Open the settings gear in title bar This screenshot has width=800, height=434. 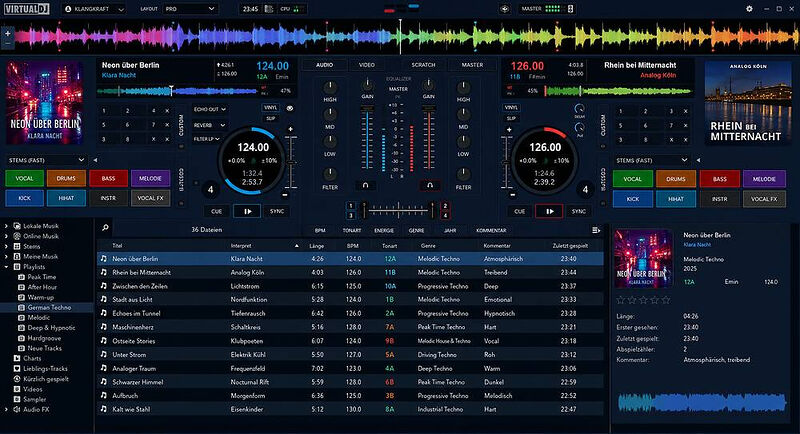point(749,9)
